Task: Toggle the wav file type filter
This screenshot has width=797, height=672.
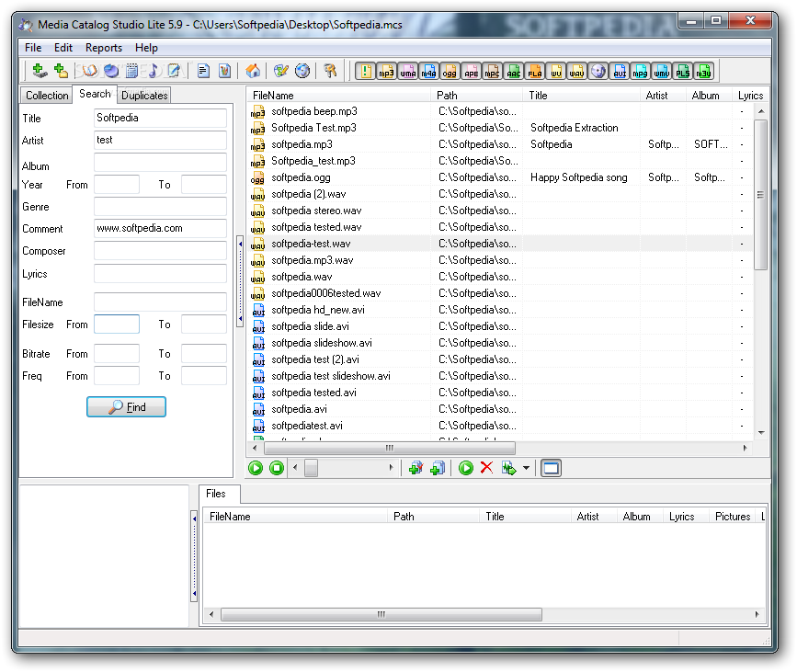Action: [577, 71]
